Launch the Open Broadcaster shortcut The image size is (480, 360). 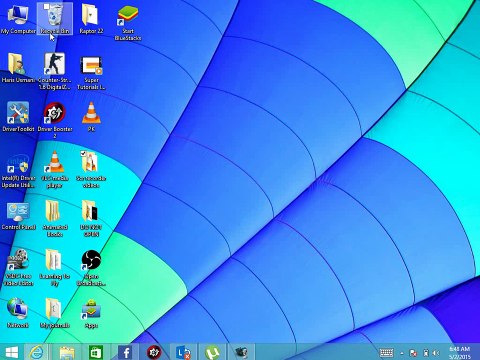click(x=91, y=267)
